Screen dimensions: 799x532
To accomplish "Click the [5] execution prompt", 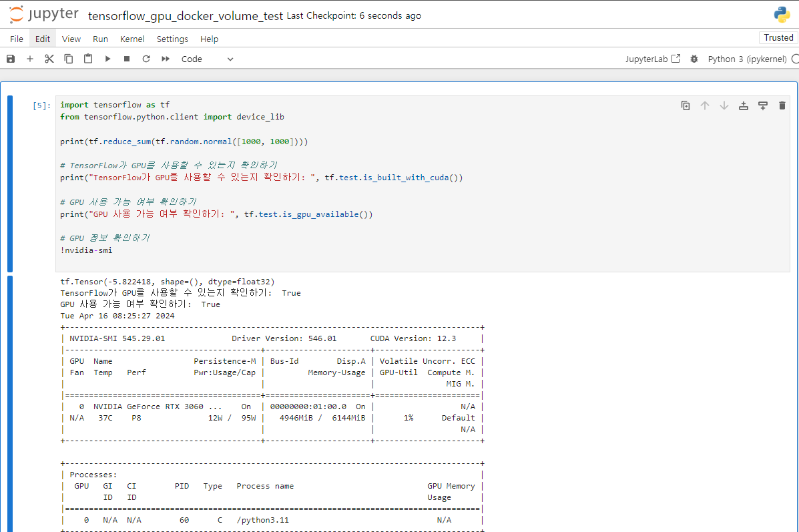I will 42,105.
